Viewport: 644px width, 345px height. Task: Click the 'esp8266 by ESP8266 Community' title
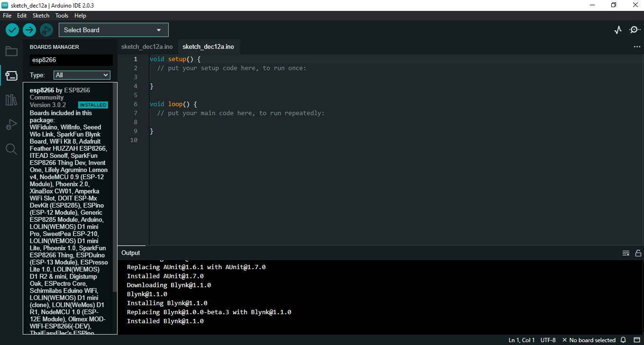point(60,94)
